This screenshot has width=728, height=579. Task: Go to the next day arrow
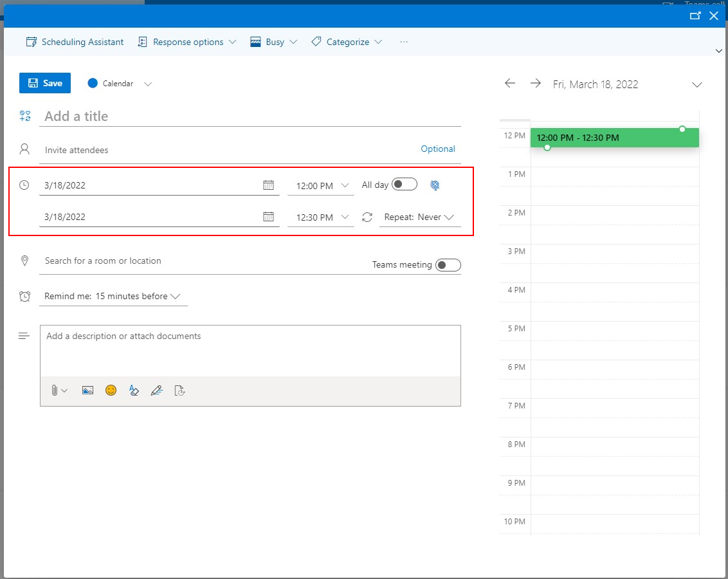(x=535, y=84)
